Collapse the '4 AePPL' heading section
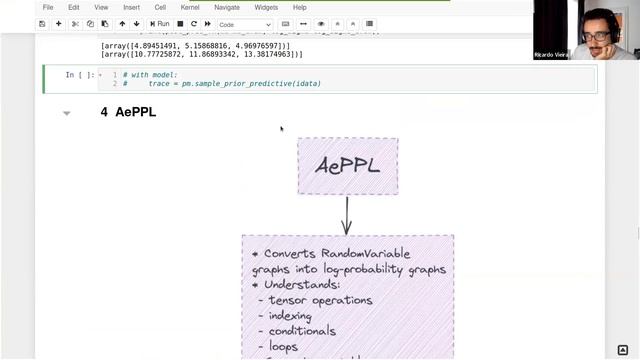Image resolution: width=640 pixels, height=360 pixels. coord(67,113)
